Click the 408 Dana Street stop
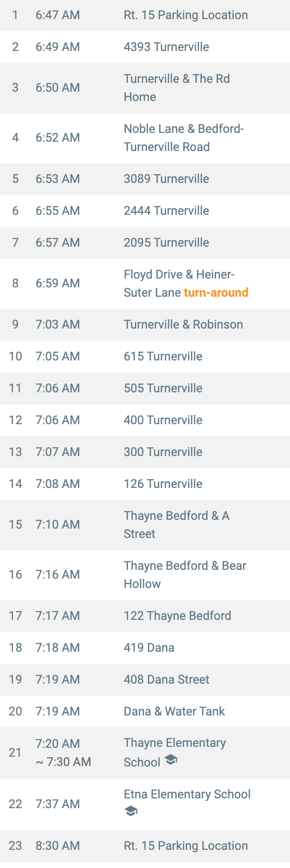 (145, 680)
